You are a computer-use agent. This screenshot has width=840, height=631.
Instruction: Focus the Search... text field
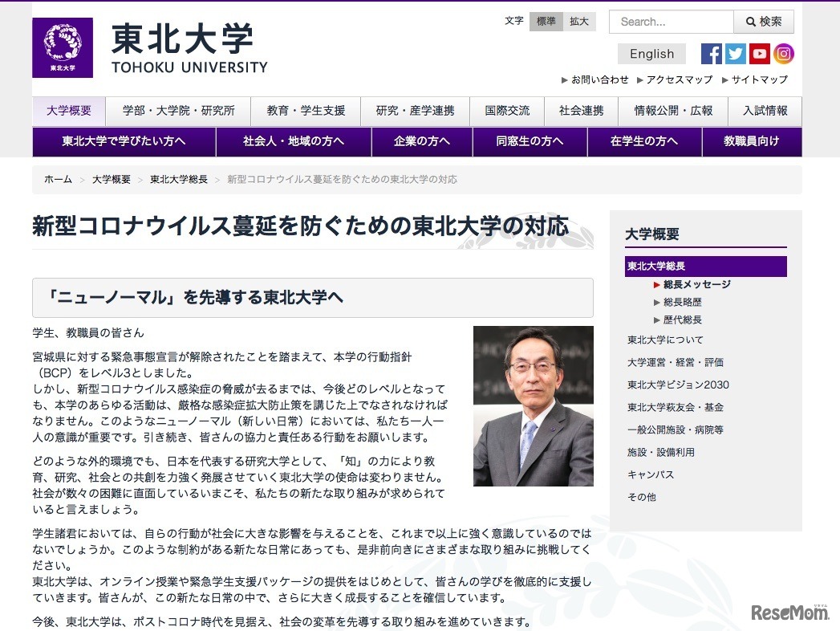point(672,22)
